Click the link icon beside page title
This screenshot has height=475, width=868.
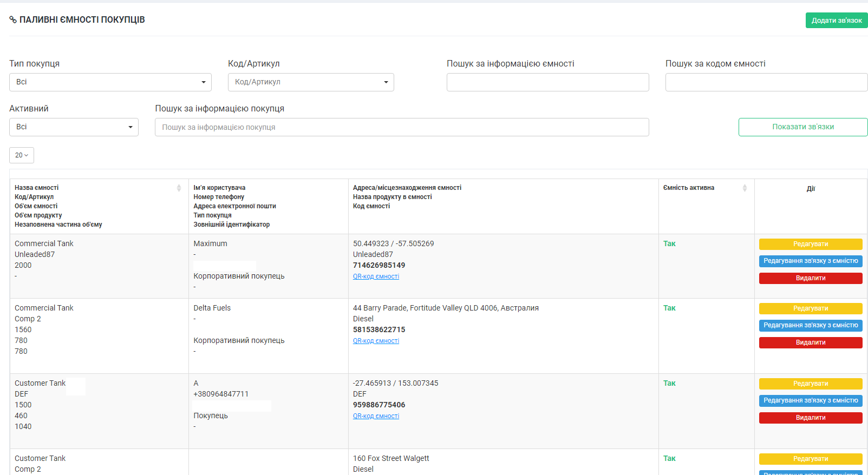pyautogui.click(x=13, y=20)
